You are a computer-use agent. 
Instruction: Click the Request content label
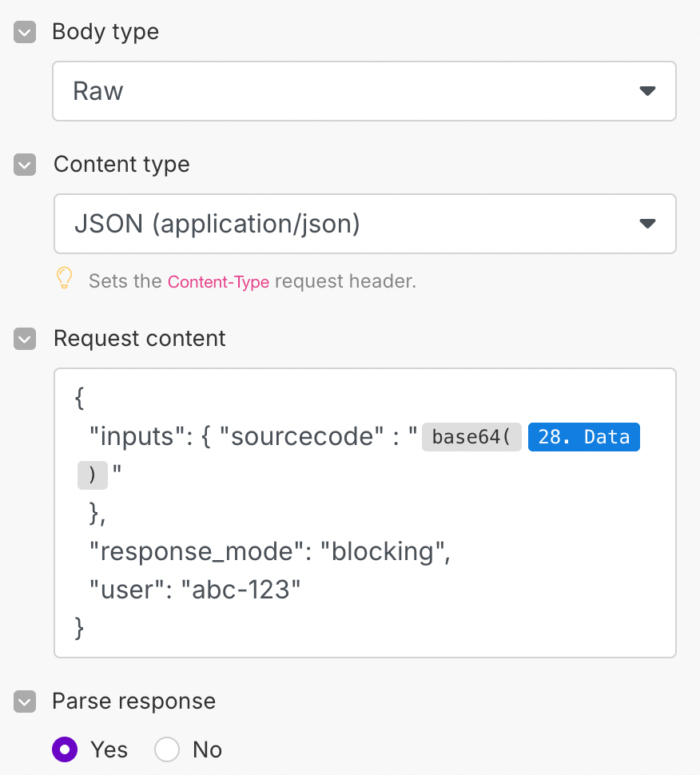pos(140,339)
